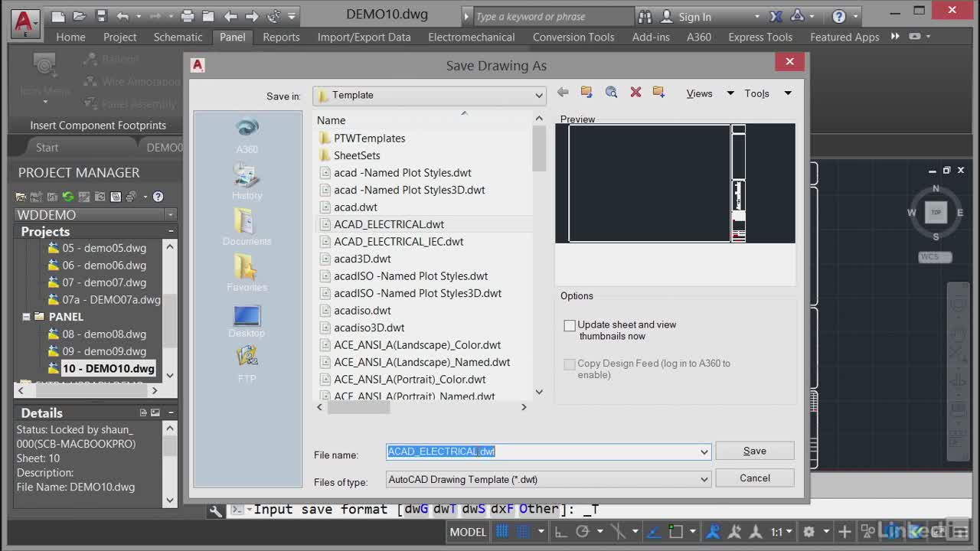This screenshot has height=551, width=980.
Task: Open the annotation scale 1:1 dropdown
Action: [x=781, y=532]
